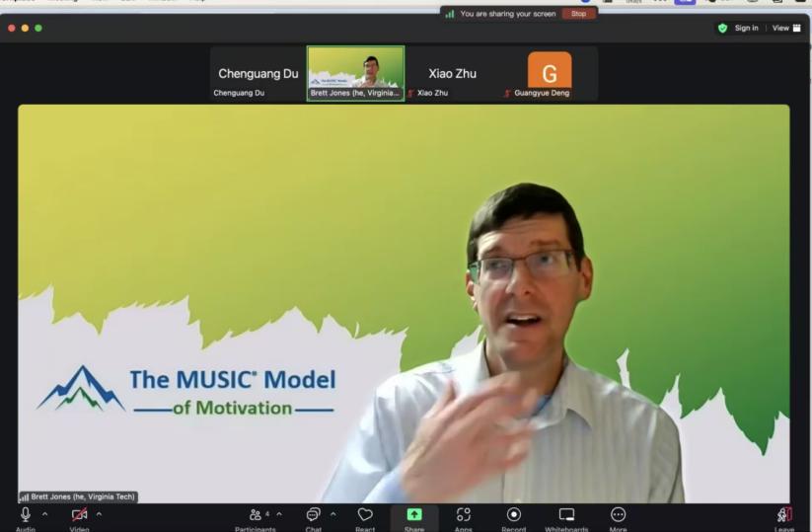Screen dimensions: 812x532
Task: Open the React heart icon
Action: [365, 515]
